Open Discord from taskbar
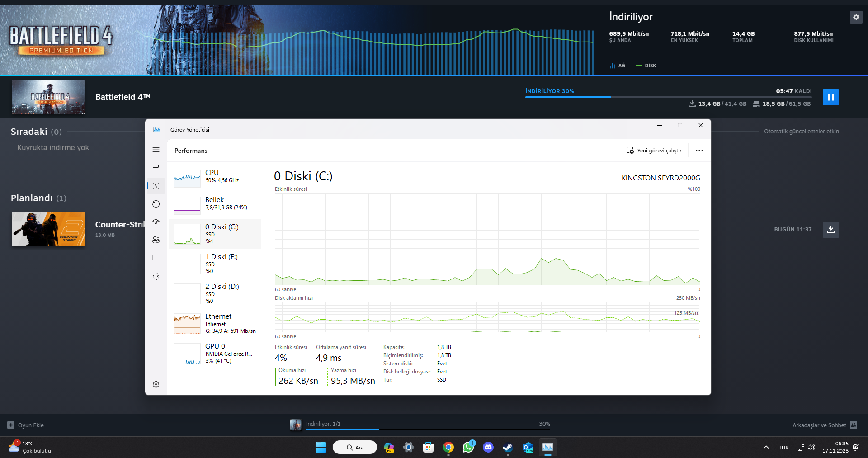The height and width of the screenshot is (458, 868). point(488,448)
